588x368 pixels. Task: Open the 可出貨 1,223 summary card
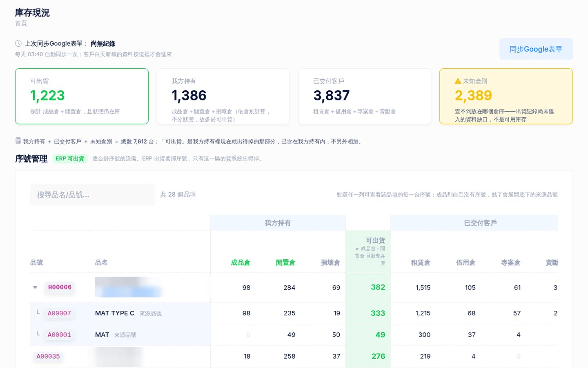click(82, 96)
